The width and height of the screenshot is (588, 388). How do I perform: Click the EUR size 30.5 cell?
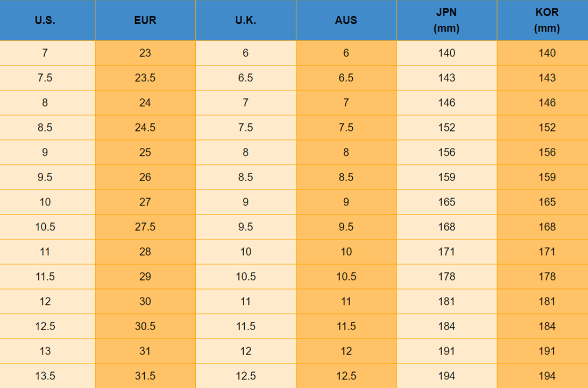coord(145,326)
